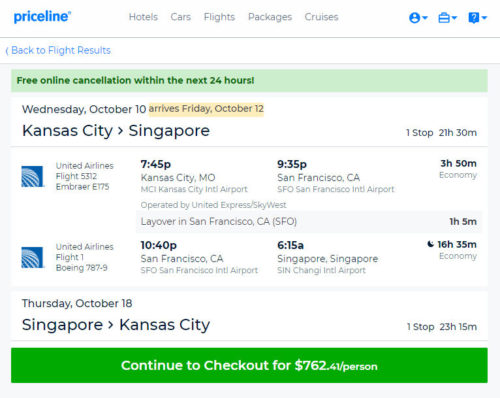
Task: Continue to Checkout for $762.41/person
Action: [249, 365]
